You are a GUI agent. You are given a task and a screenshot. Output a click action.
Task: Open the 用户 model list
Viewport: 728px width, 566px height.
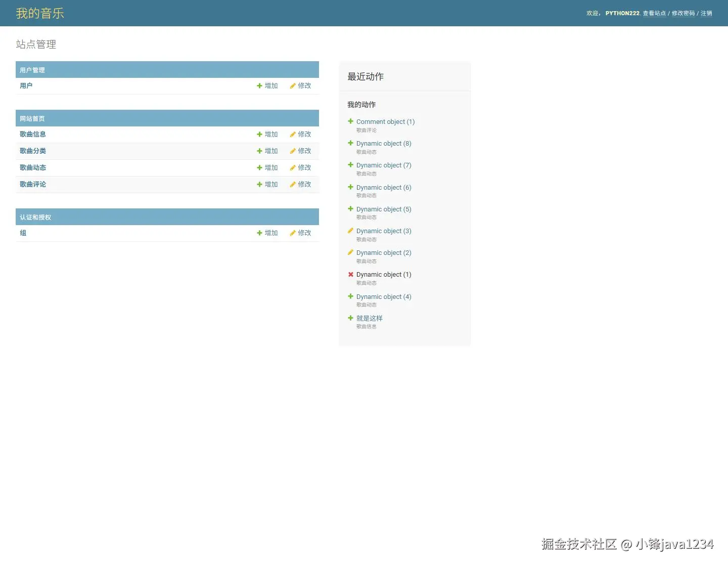coord(26,86)
